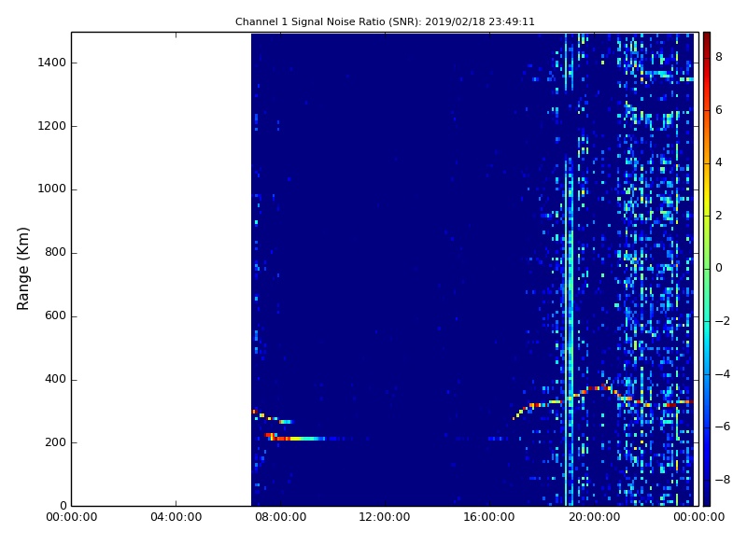This screenshot has width=747, height=560.
Task: Click the colorbar label 2
Action: [719, 216]
